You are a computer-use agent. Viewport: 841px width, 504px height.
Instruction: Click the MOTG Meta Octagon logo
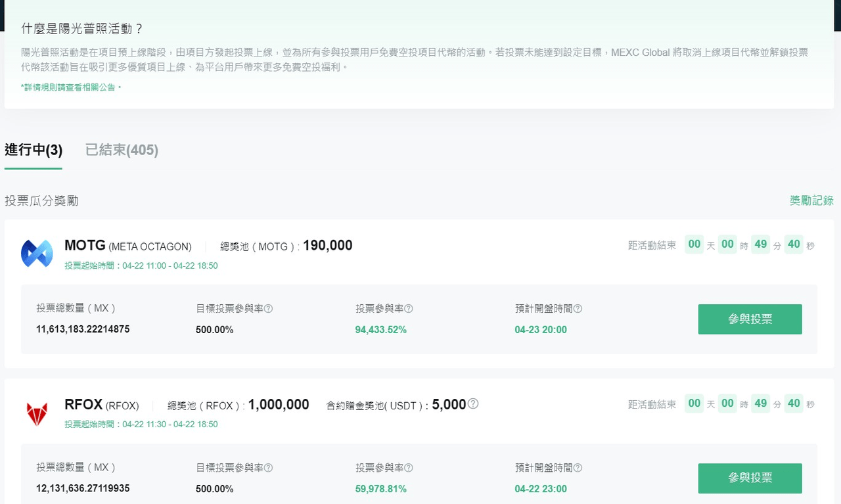37,253
